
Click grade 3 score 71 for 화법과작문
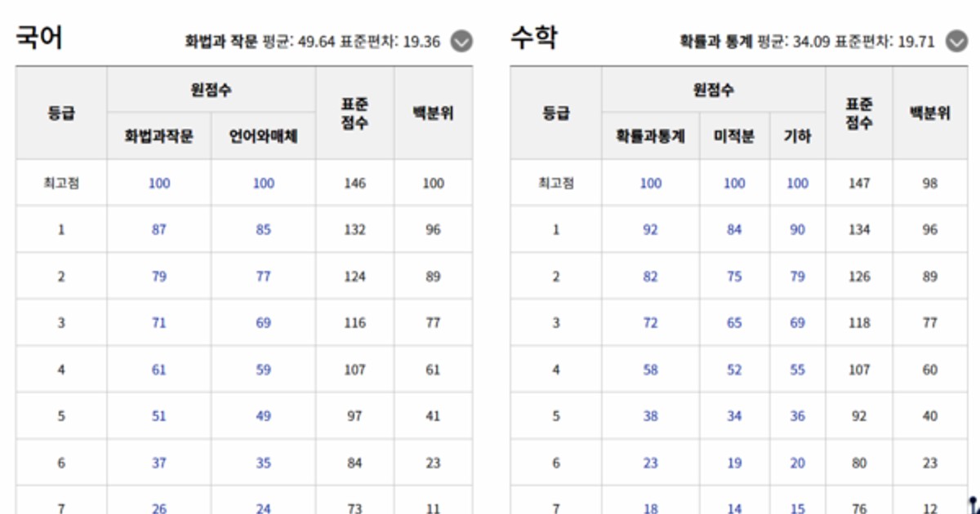pyautogui.click(x=159, y=322)
